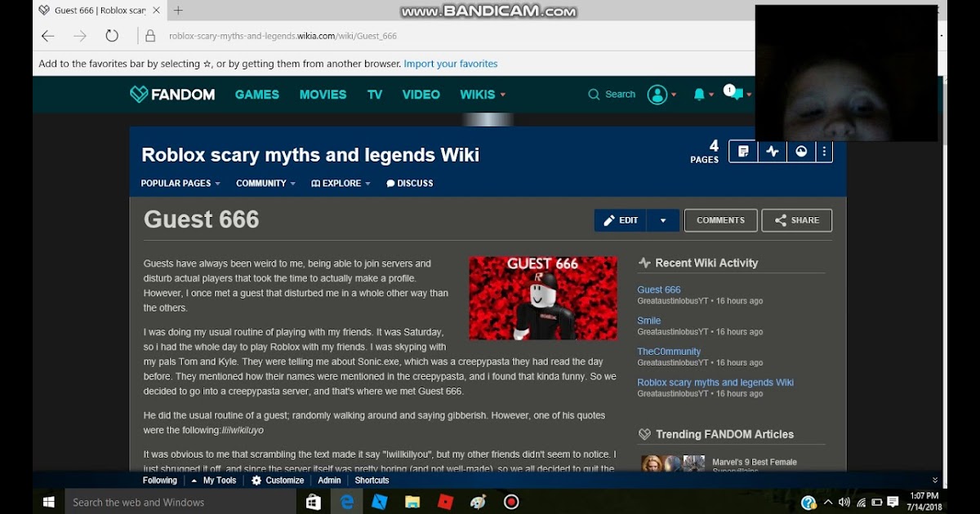The height and width of the screenshot is (514, 980).
Task: Open the DISCUSS link
Action: (410, 184)
